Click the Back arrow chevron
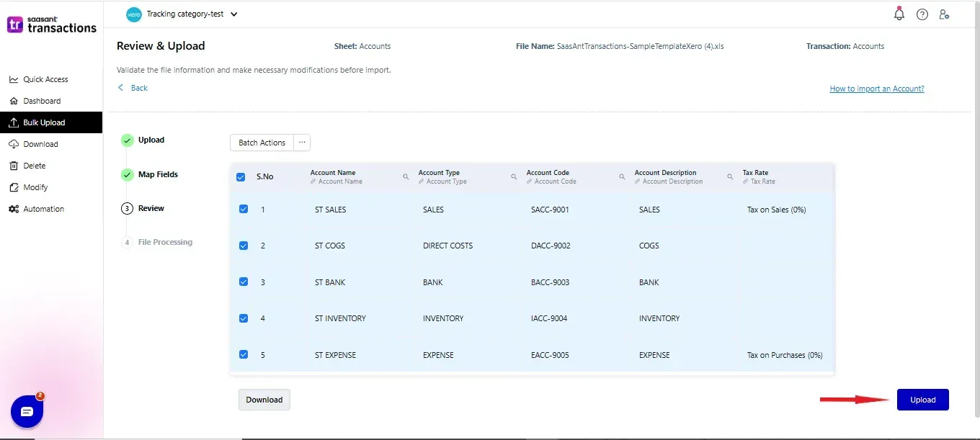This screenshot has height=440, width=980. coord(121,88)
